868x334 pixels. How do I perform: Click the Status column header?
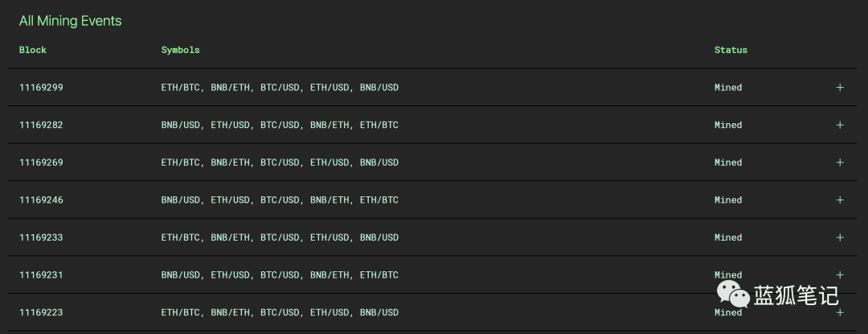731,50
